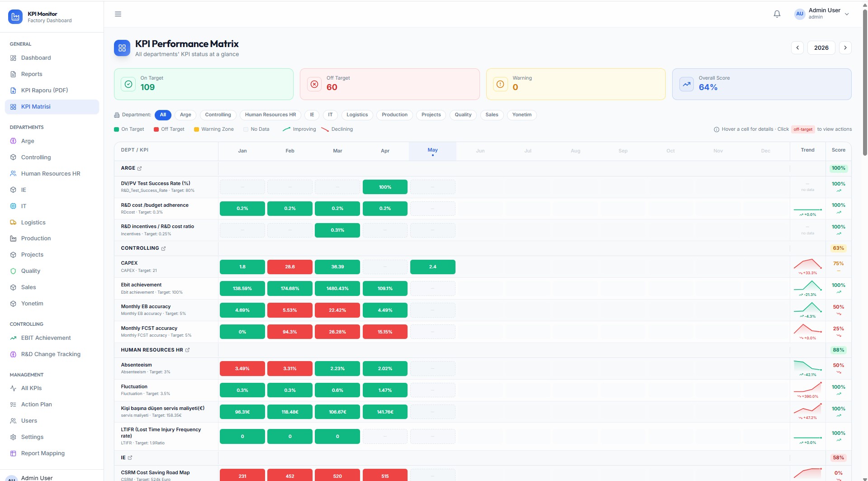Filter by Controlling department chip

tap(218, 115)
